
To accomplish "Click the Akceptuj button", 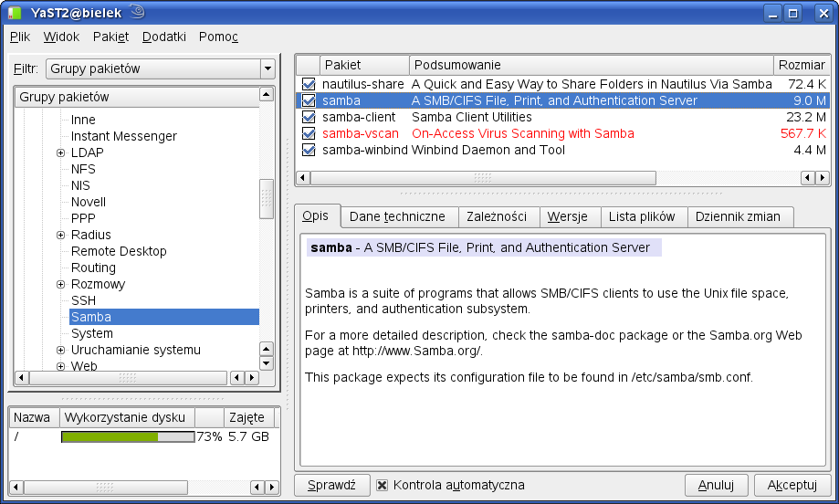I will point(792,485).
